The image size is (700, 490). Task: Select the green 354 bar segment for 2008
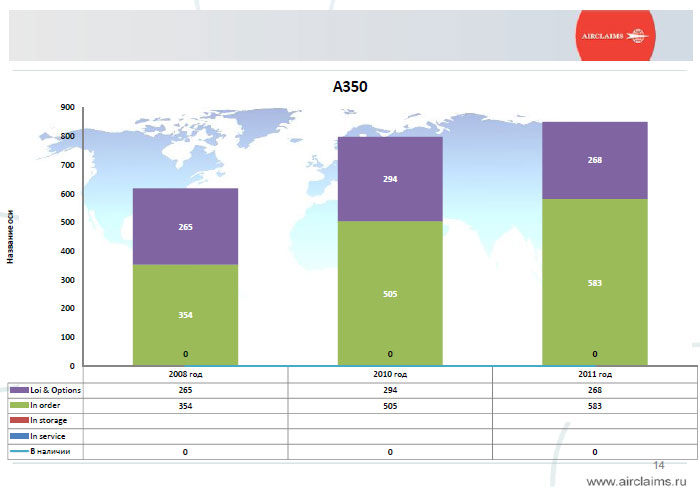(185, 315)
